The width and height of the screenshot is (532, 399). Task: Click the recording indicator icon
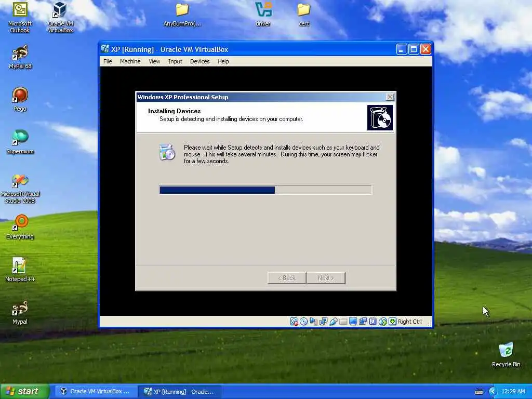(x=363, y=321)
